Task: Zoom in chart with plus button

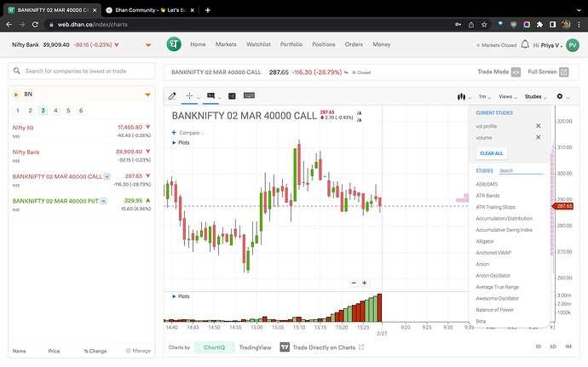Action: (x=364, y=283)
